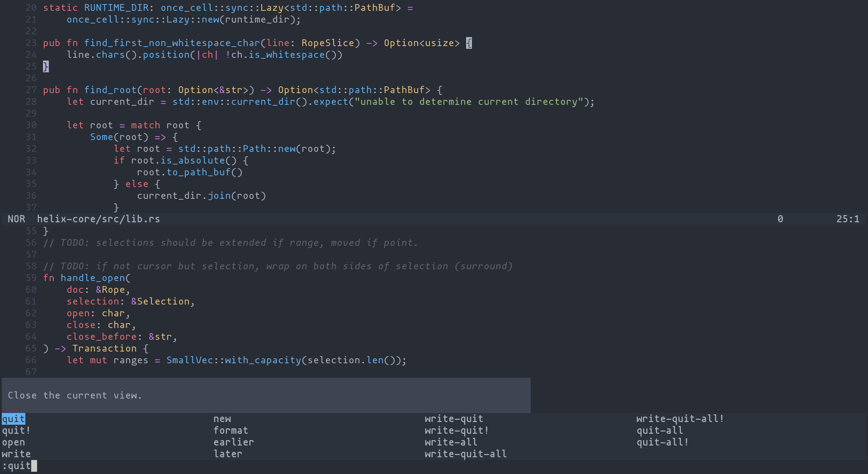
Task: Click the 'Close the current view.' documentation popup
Action: [75, 395]
